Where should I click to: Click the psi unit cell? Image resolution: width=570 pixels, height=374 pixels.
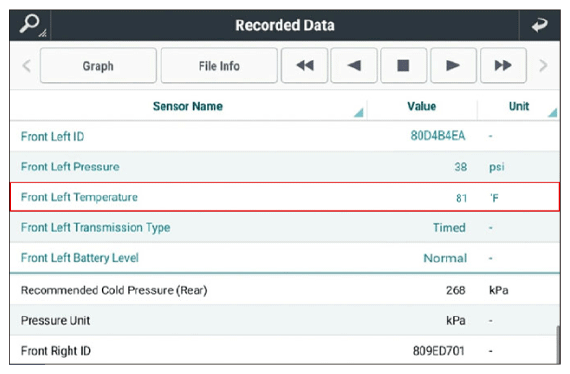497,167
